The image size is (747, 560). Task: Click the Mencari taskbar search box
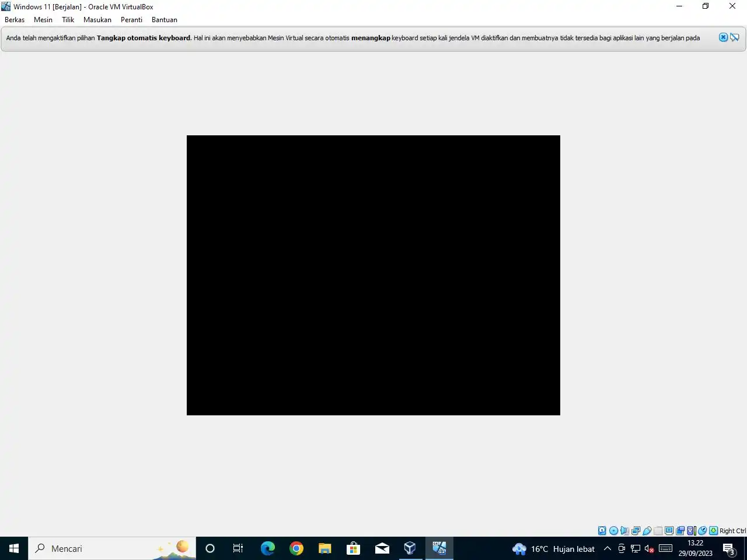112,548
